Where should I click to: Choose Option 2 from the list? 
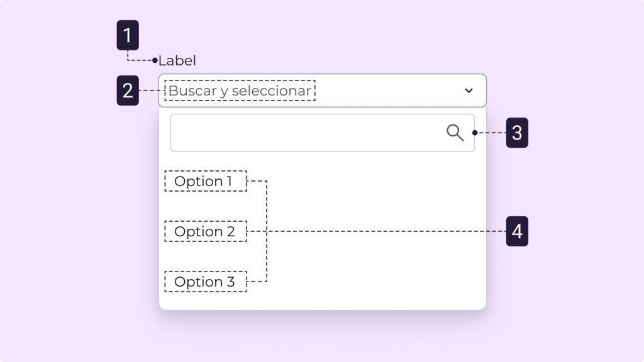tap(205, 231)
